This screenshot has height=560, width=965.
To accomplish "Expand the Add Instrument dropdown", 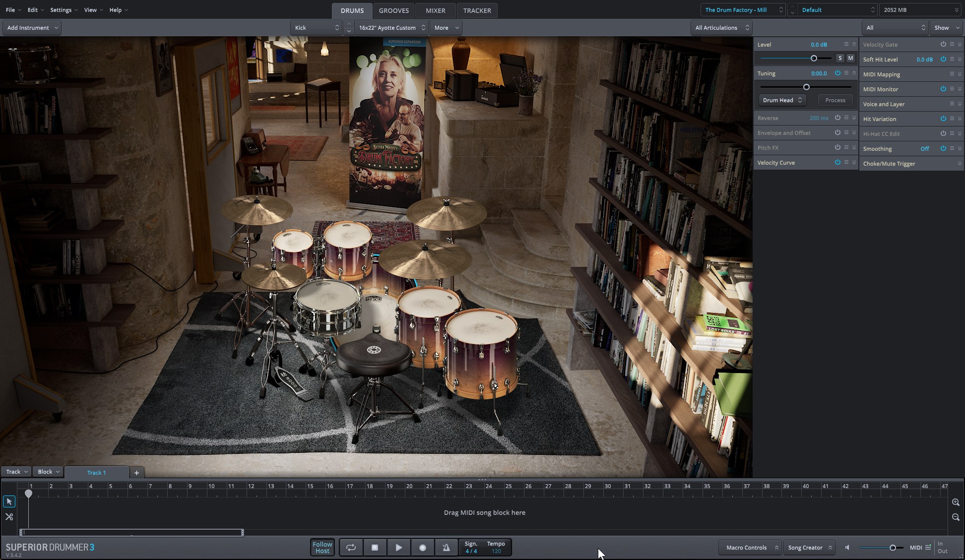I will coord(32,28).
